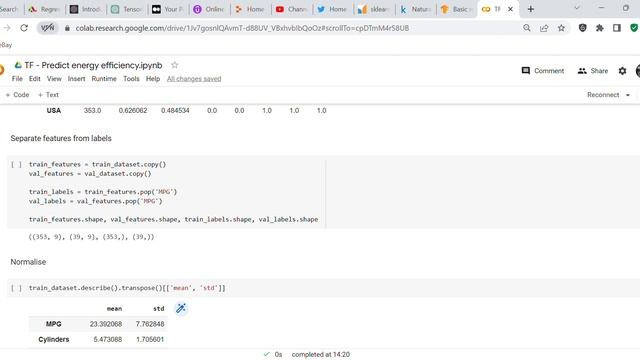640x360 pixels.
Task: Rename the notebook title TF - Predict energy efficiency.ipynb
Action: 93,65
